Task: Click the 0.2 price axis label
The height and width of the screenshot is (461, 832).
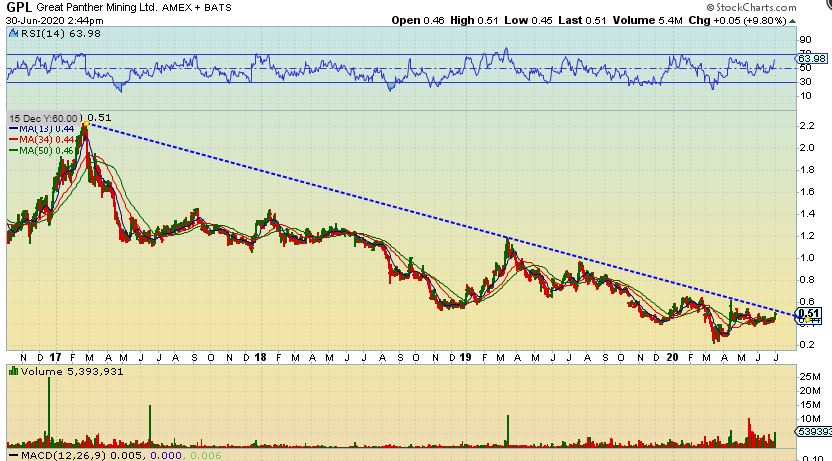Action: [x=807, y=345]
